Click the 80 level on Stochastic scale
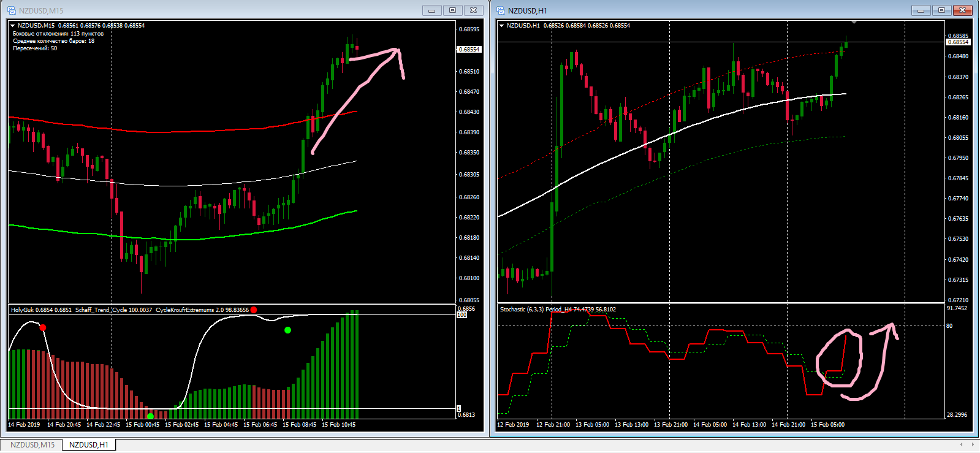 [949, 326]
